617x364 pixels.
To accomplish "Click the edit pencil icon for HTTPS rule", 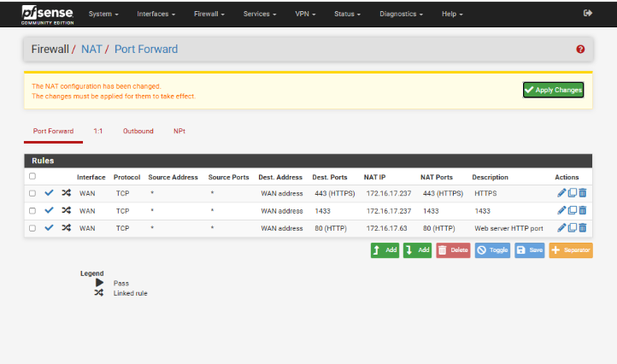I will tap(561, 193).
